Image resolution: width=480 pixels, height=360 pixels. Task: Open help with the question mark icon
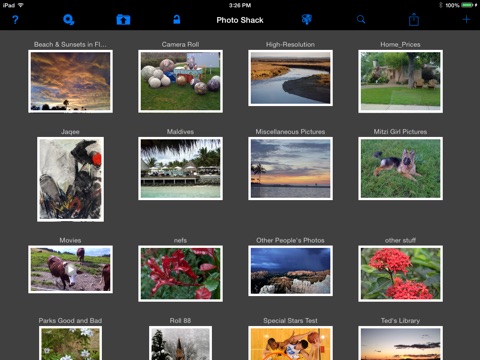tap(15, 20)
